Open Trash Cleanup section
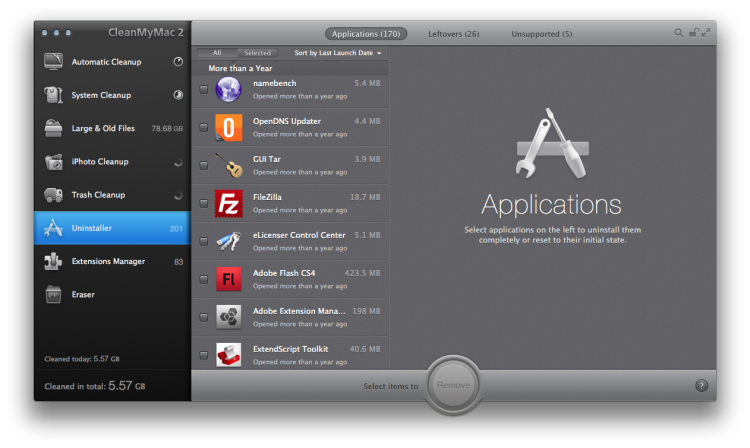The height and width of the screenshot is (448, 750). pos(112,195)
